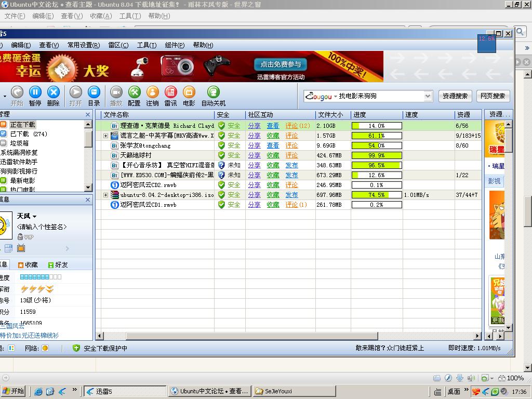
Task: Click the 网页搜索 button
Action: tap(493, 96)
